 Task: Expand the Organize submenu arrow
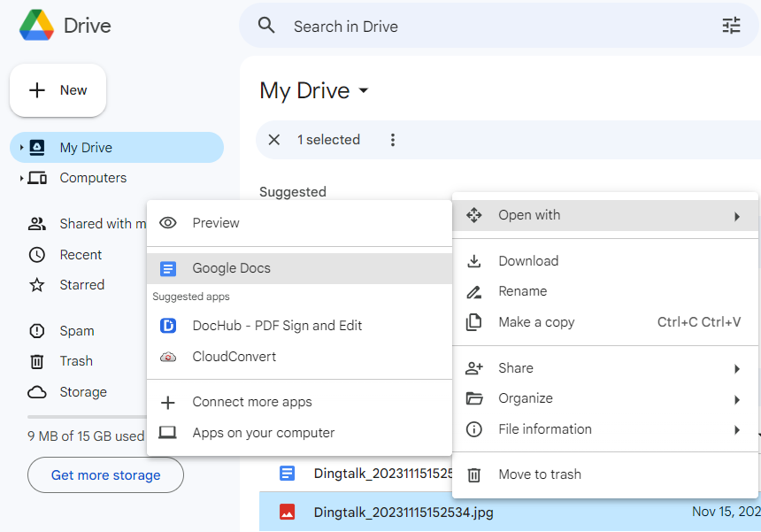tap(737, 399)
